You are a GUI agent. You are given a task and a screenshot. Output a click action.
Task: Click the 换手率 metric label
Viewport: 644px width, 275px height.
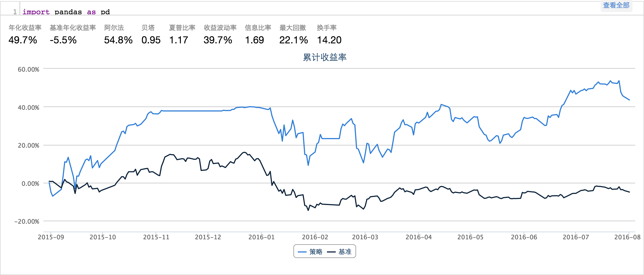click(x=327, y=28)
